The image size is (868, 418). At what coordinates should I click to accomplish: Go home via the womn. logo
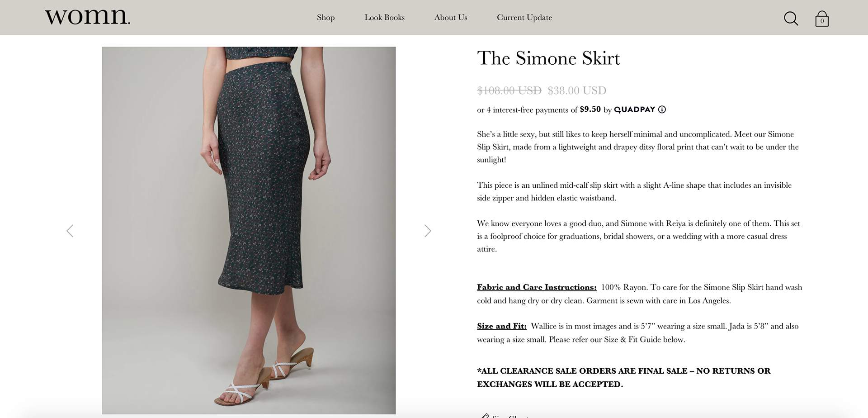click(87, 17)
